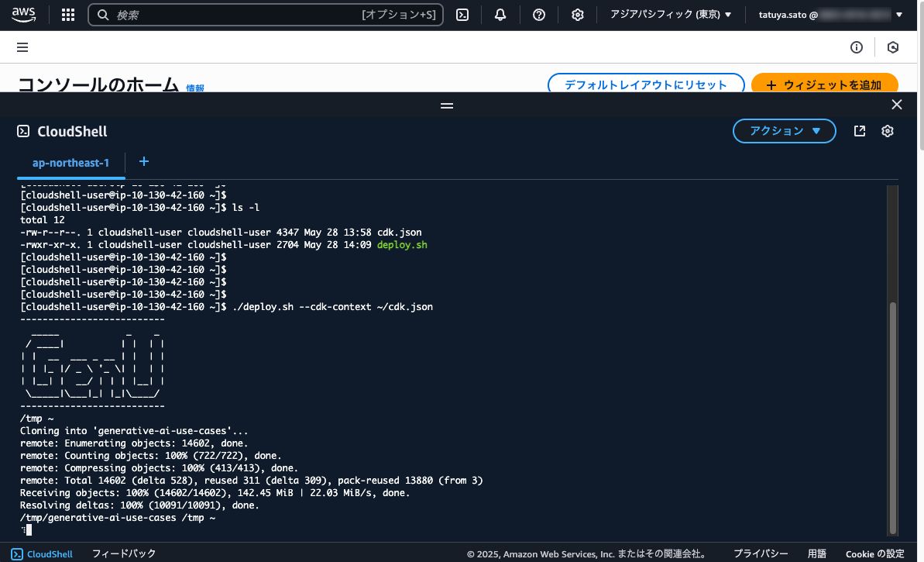
Task: Click the "Resolving deltas: 100%" output line
Action: (x=139, y=505)
